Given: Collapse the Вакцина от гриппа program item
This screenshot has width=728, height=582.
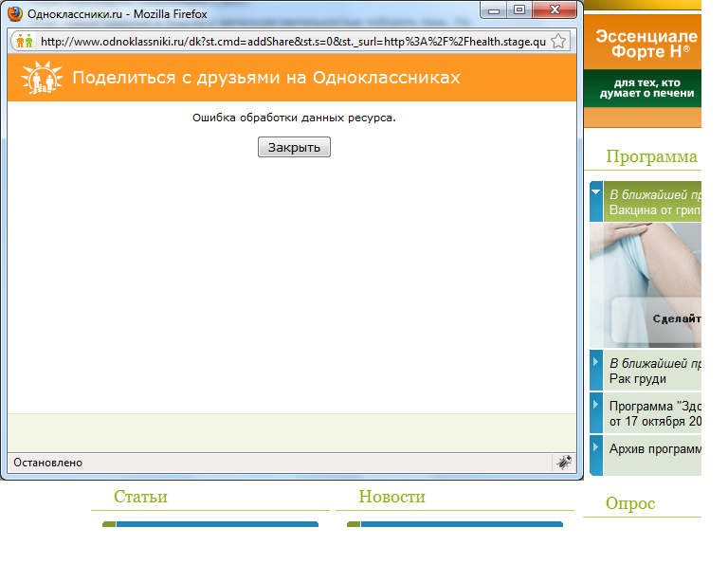Looking at the screenshot, I should click(596, 192).
